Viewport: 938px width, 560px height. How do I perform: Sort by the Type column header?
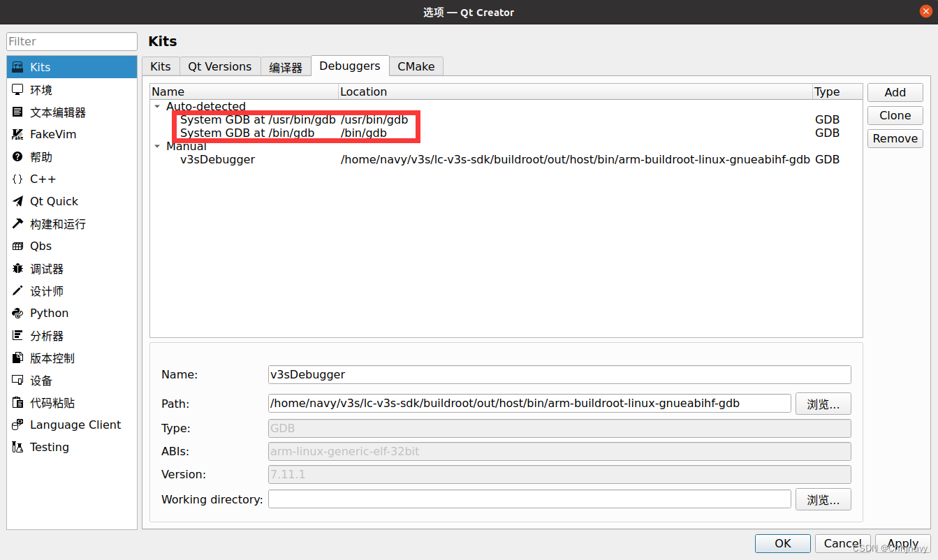[x=837, y=91]
